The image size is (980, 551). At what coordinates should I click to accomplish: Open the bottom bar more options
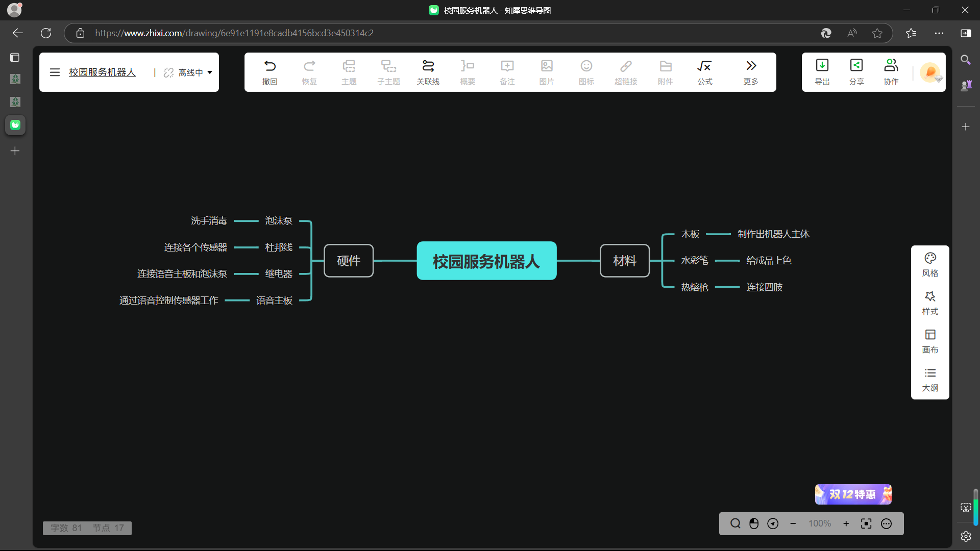[x=887, y=523]
